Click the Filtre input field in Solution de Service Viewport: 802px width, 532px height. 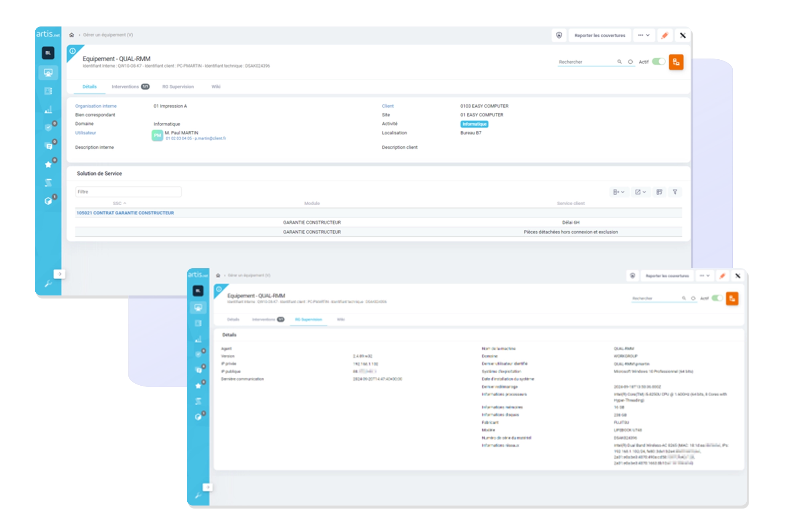pos(128,192)
